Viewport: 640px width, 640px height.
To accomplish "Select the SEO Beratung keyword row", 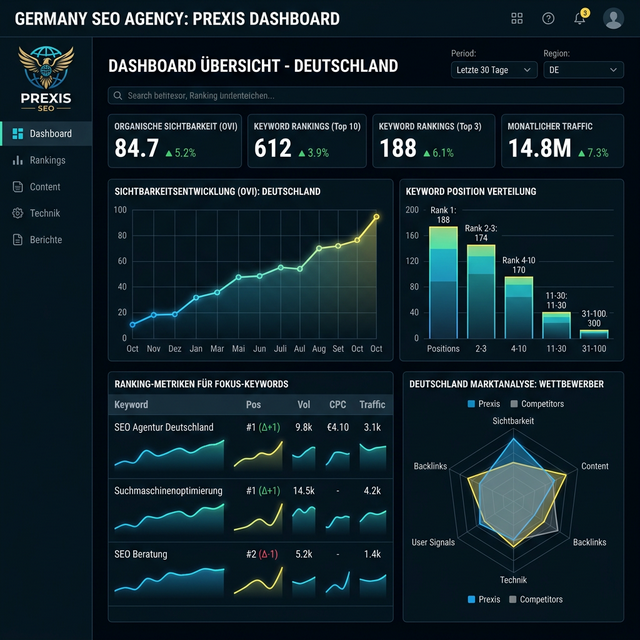I will 251,574.
